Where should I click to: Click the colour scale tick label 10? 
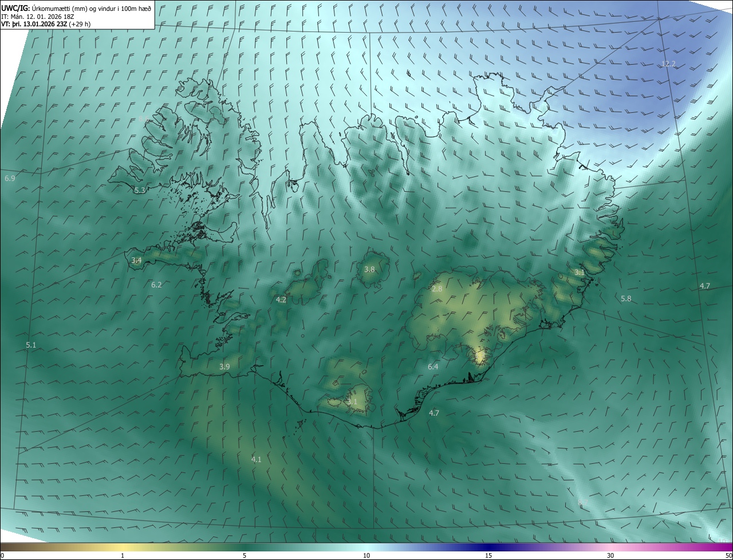[x=366, y=555]
